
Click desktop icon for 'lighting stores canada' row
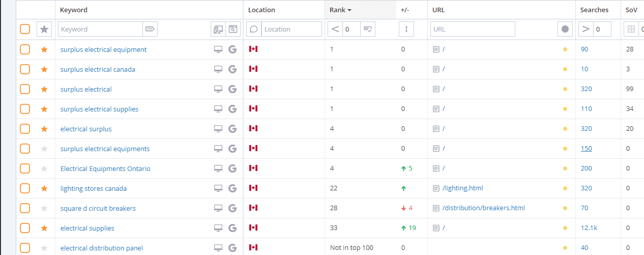(x=218, y=188)
